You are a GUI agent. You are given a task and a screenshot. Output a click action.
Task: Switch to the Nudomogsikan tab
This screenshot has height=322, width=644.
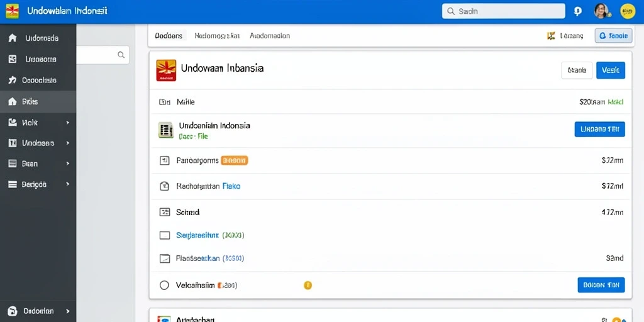(217, 36)
